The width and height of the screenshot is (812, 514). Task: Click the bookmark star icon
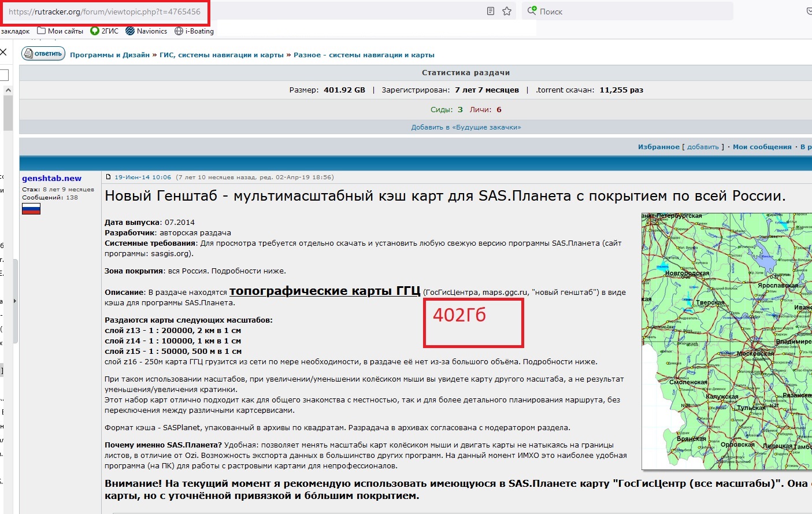click(x=507, y=11)
